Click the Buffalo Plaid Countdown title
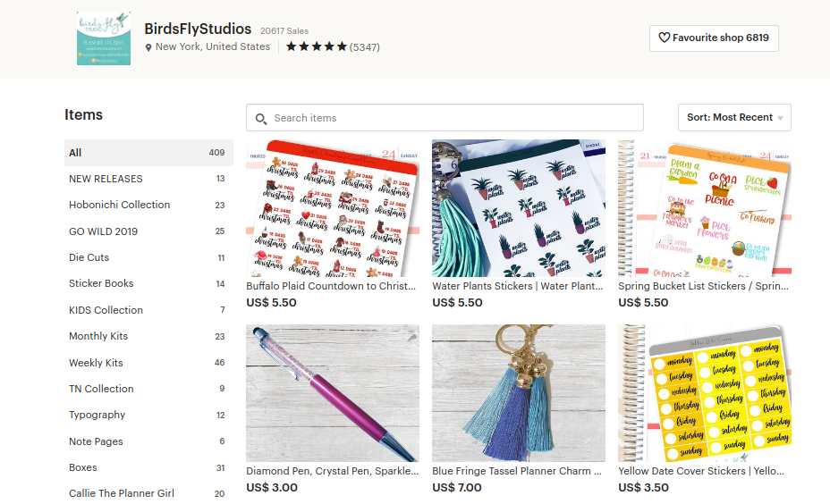Screen dimensions: 830x504 (331, 286)
